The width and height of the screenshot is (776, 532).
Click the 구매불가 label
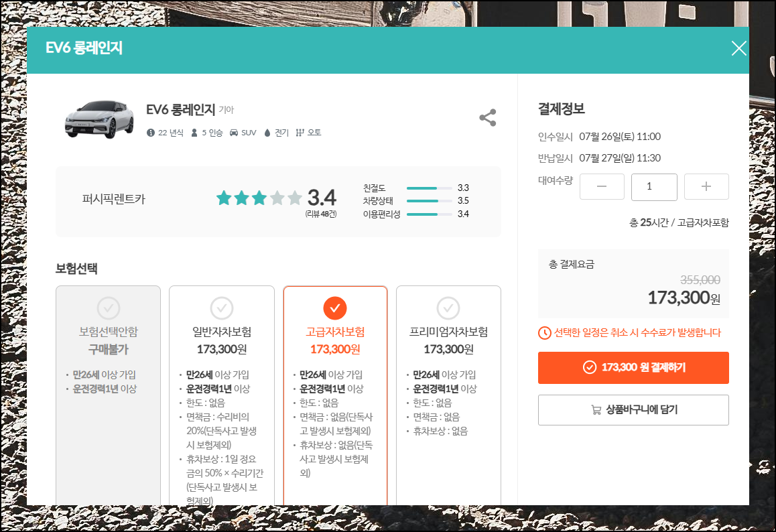109,349
